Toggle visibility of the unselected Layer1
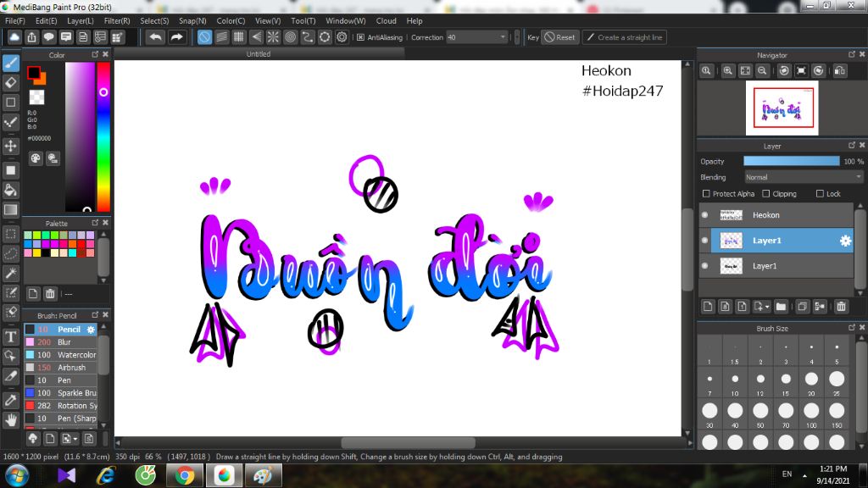 (x=704, y=266)
